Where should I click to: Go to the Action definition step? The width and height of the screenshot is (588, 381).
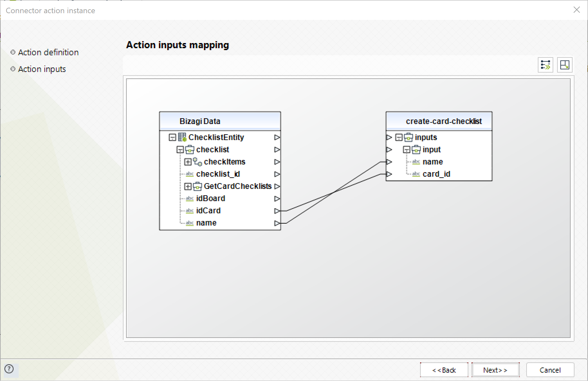click(48, 52)
